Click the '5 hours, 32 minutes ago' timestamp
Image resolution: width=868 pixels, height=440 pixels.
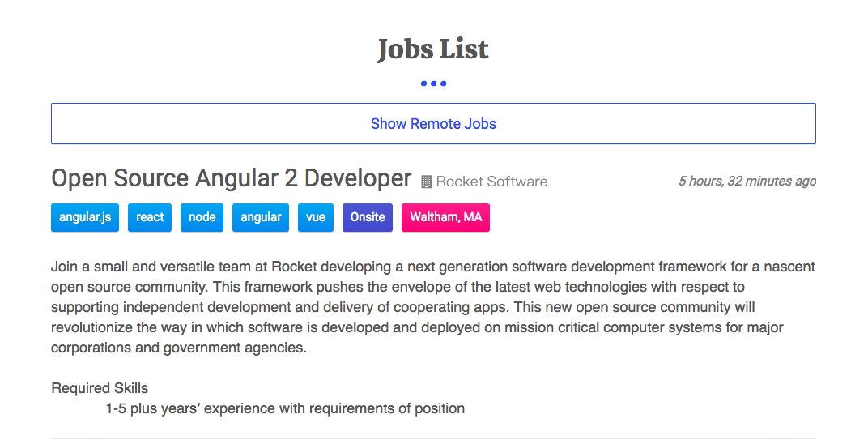747,182
